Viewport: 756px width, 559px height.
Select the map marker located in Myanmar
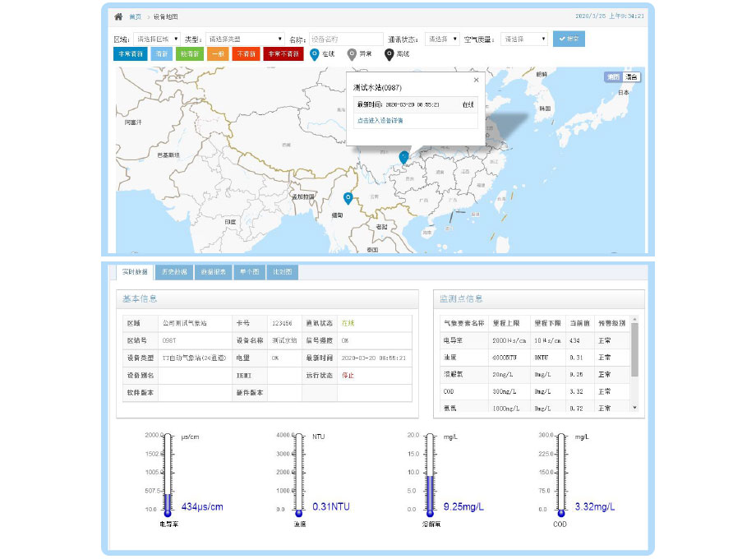pos(348,198)
